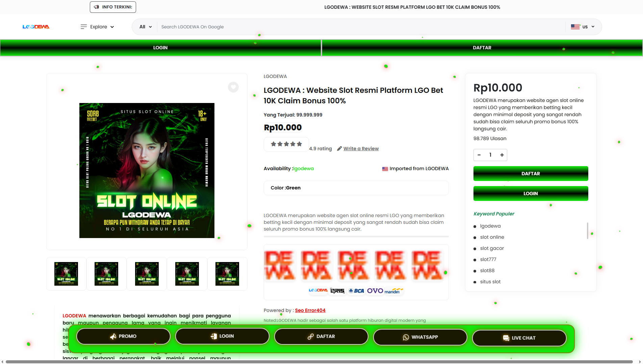
Task: Select the slot88 keyword
Action: pyautogui.click(x=487, y=270)
